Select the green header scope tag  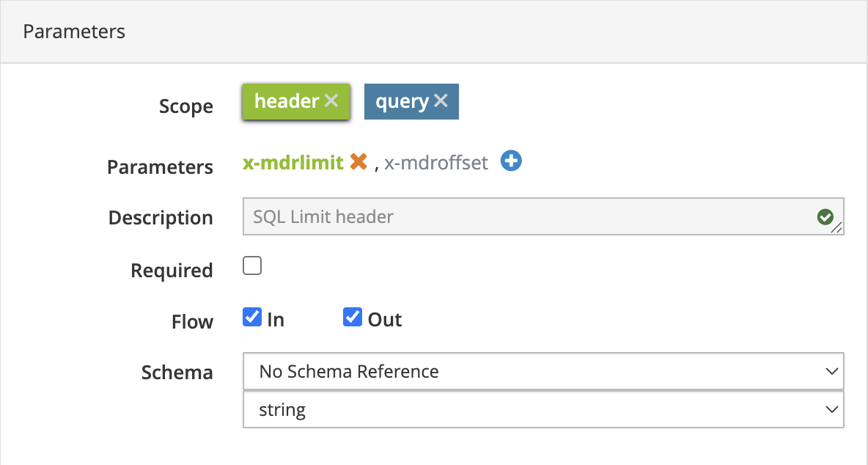click(x=286, y=101)
